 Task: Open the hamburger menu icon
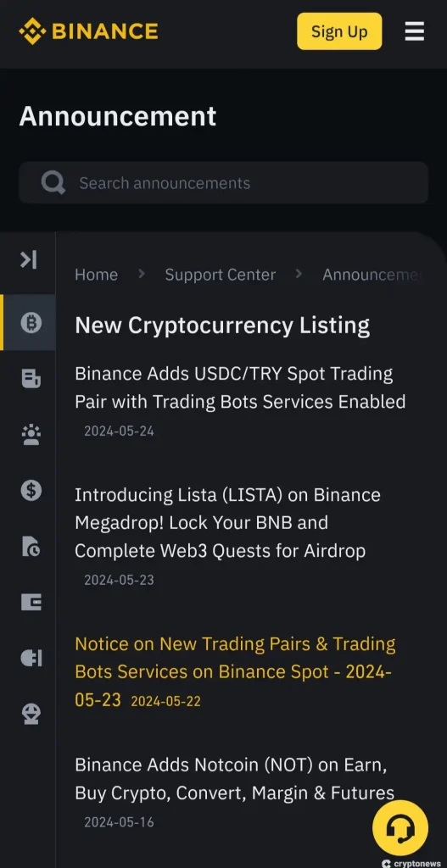414,31
